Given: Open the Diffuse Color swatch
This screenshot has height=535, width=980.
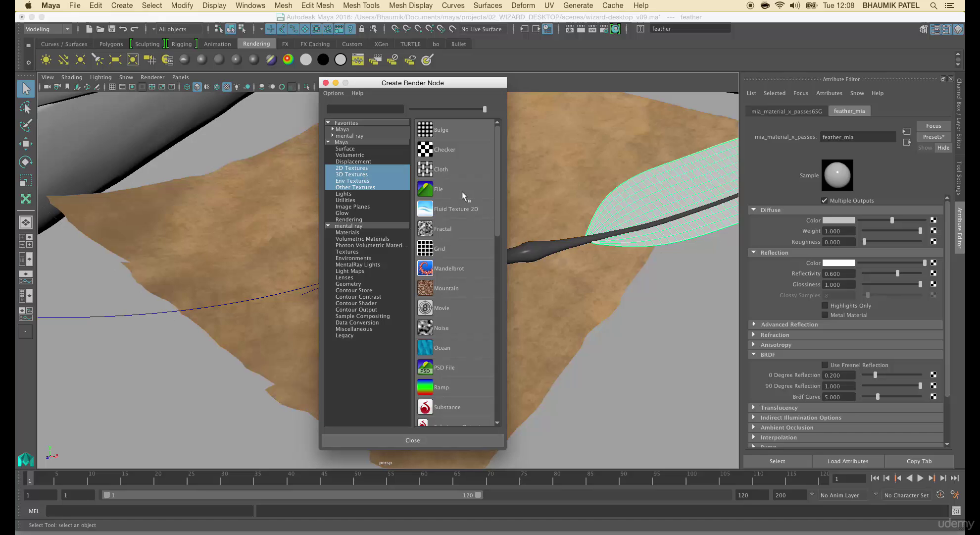Looking at the screenshot, I should pyautogui.click(x=838, y=220).
